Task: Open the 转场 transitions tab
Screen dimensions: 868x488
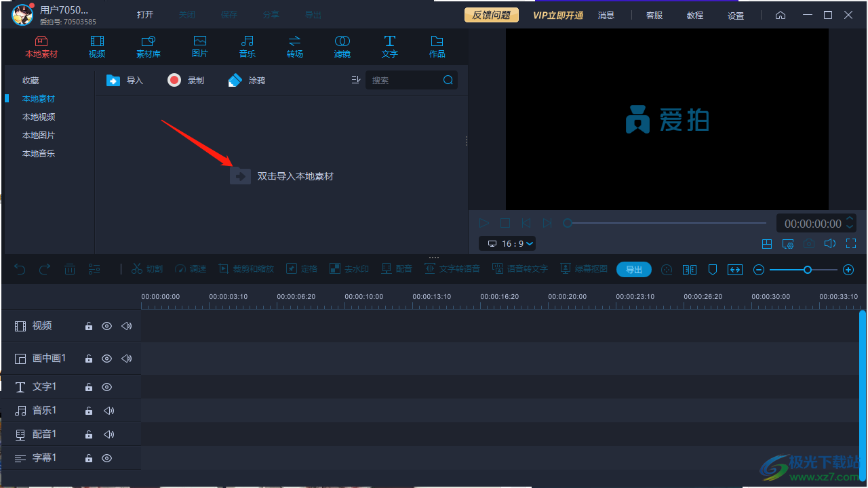Action: [295, 47]
